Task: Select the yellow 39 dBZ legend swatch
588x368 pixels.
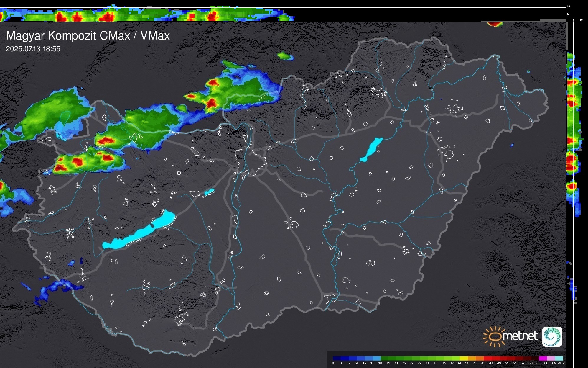Action: 464,358
